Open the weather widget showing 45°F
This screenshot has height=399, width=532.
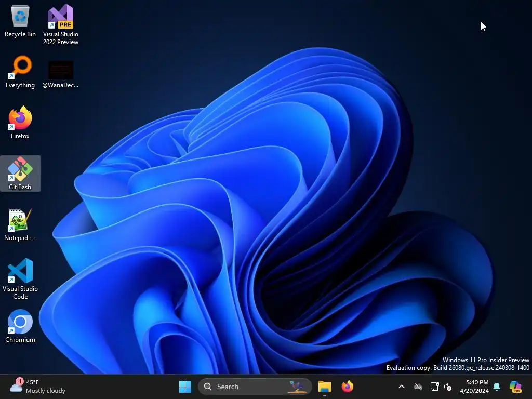pos(37,387)
